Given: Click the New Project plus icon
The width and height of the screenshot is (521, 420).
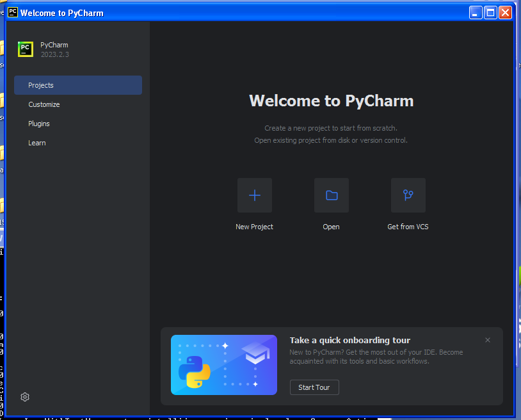Looking at the screenshot, I should 255,195.
